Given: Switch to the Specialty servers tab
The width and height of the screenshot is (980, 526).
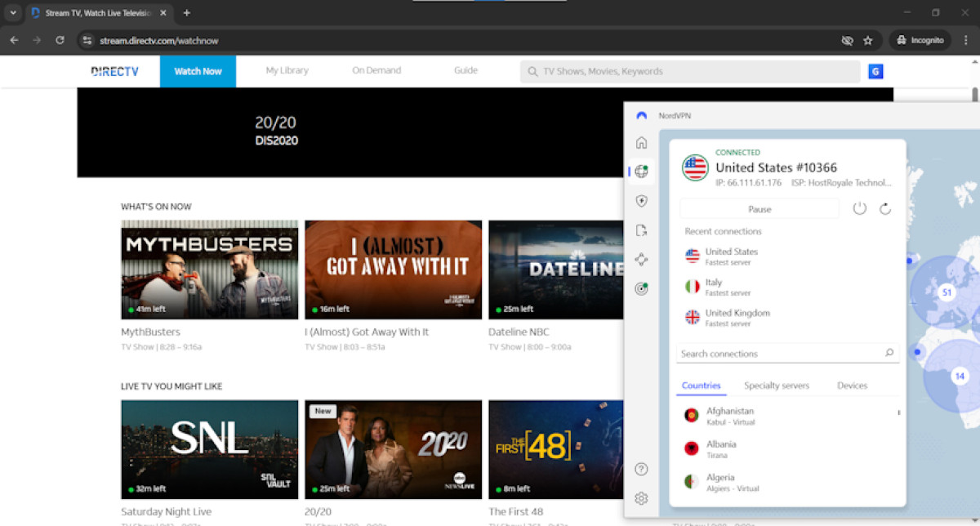Looking at the screenshot, I should [777, 386].
